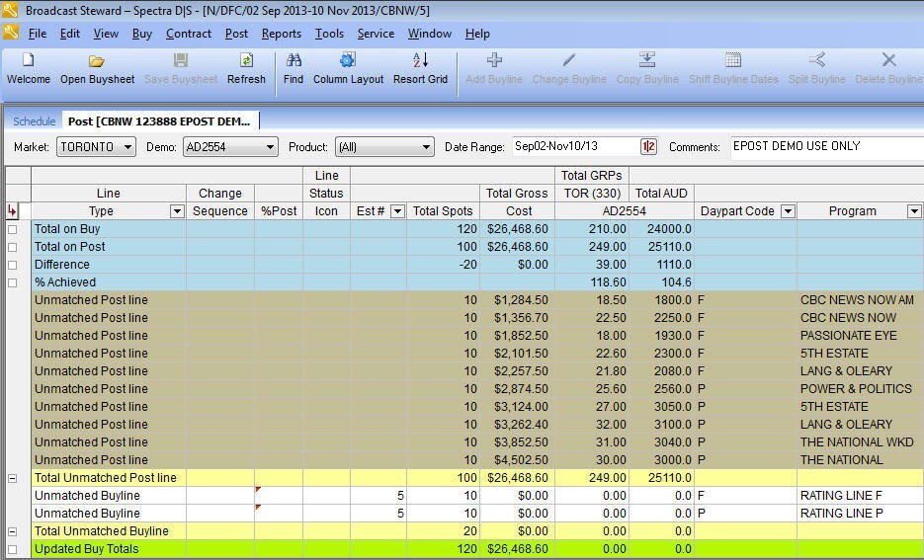
Task: Tick the % Achieved row checkbox
Action: click(x=13, y=282)
